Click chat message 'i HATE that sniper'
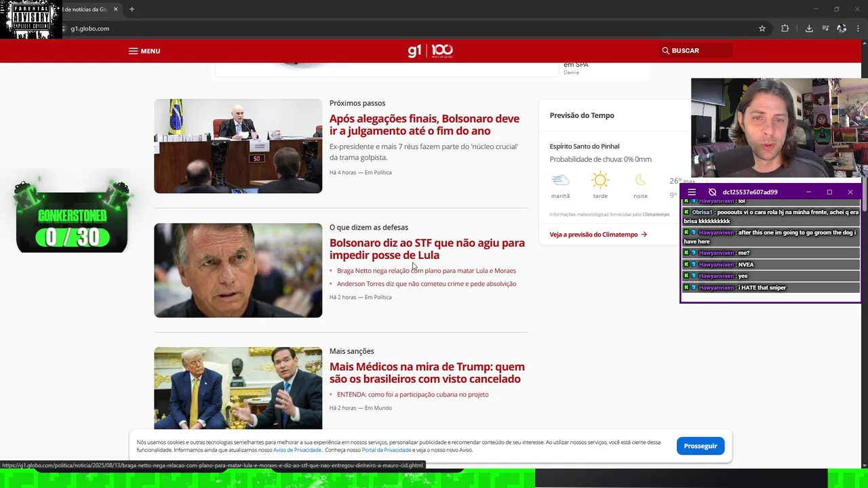The height and width of the screenshot is (488, 868). tap(762, 287)
